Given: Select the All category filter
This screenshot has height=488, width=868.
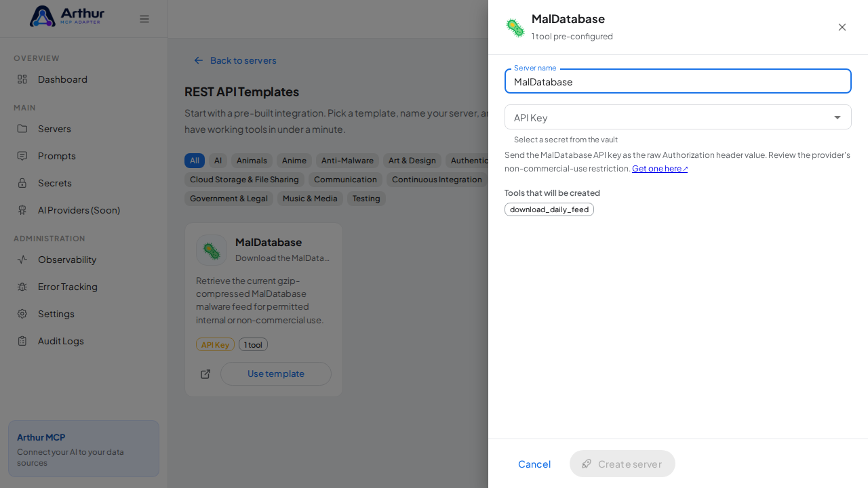Looking at the screenshot, I should coord(195,161).
